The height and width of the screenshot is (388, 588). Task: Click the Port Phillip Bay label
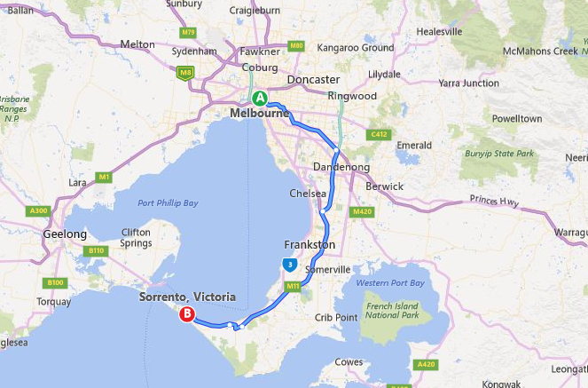(168, 203)
